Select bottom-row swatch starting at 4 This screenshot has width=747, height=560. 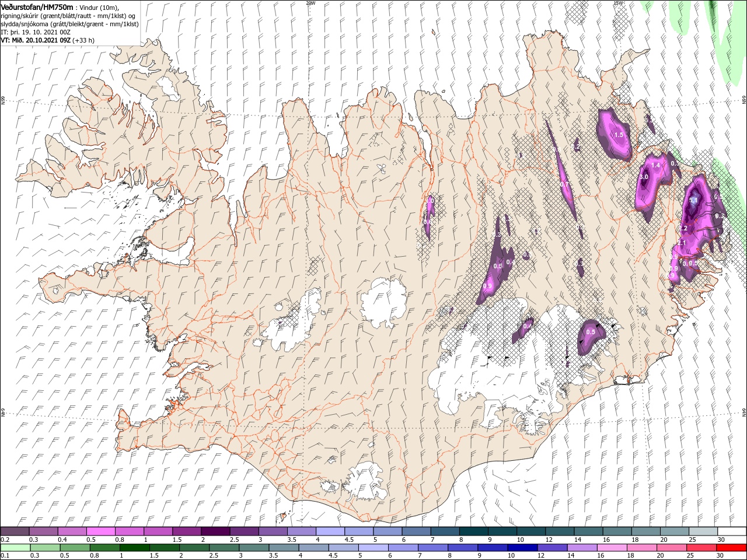(313, 548)
